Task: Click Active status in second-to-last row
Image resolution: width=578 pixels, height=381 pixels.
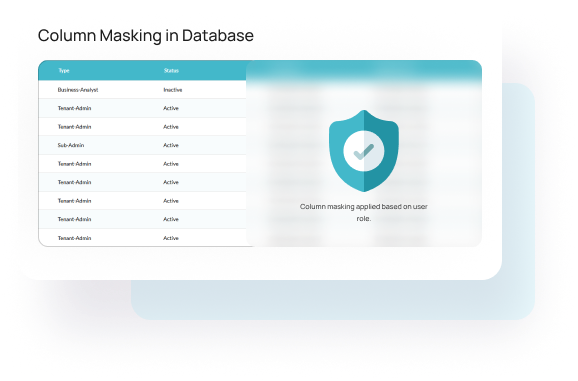Action: [x=171, y=219]
